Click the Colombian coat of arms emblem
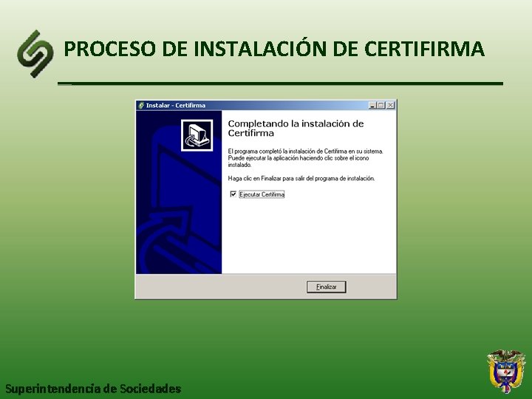 (x=506, y=372)
